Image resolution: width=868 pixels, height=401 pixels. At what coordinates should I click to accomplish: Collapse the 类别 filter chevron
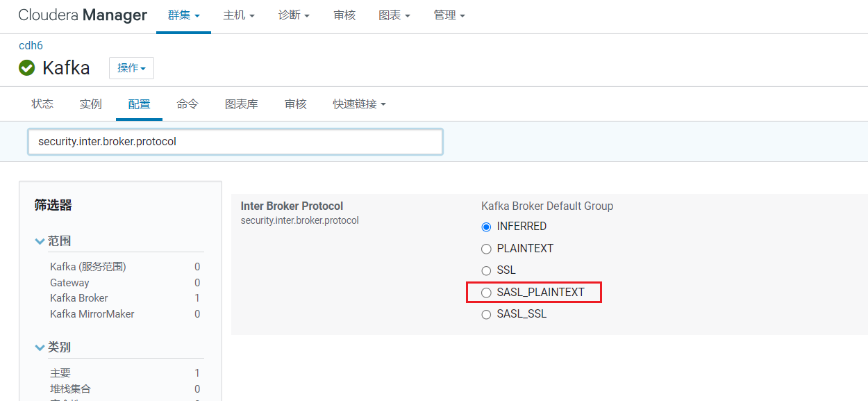40,347
